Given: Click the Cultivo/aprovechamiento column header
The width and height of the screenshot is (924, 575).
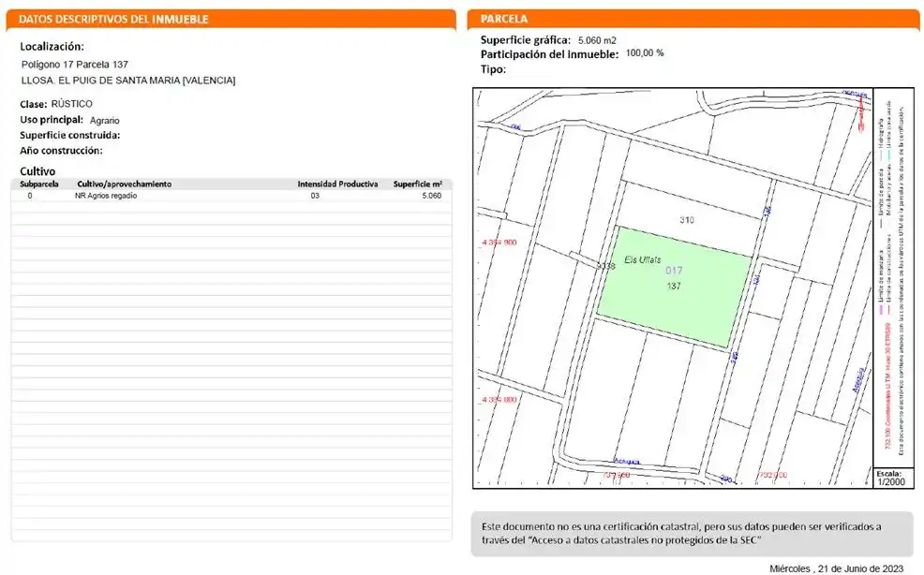Looking at the screenshot, I should coord(125,184).
